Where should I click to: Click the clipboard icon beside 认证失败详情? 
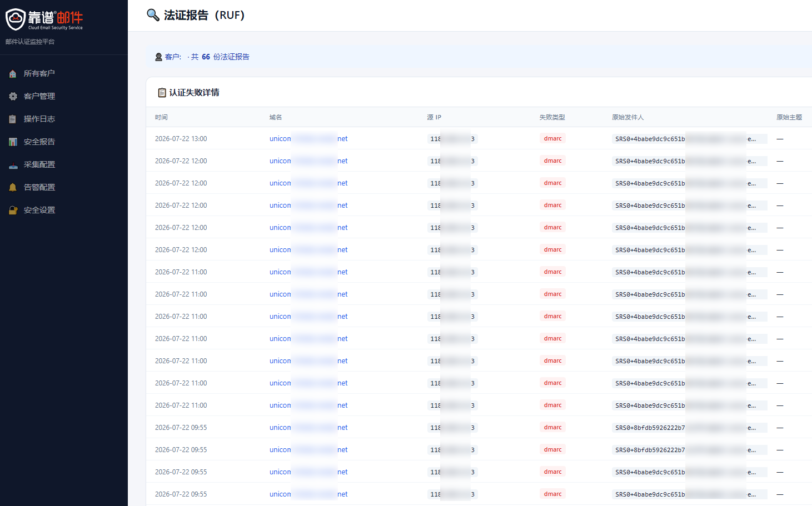(x=162, y=93)
